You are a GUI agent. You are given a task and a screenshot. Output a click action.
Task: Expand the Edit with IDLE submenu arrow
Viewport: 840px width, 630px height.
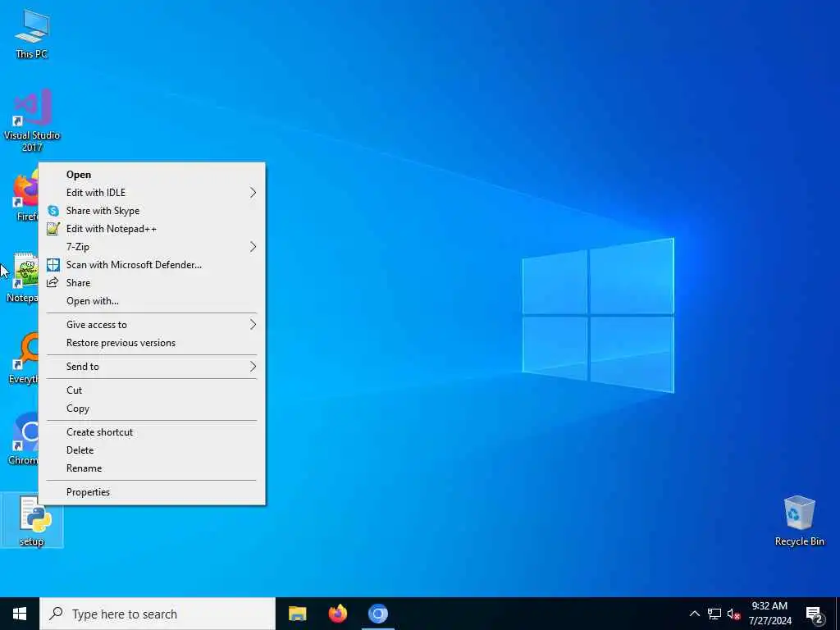[253, 193]
